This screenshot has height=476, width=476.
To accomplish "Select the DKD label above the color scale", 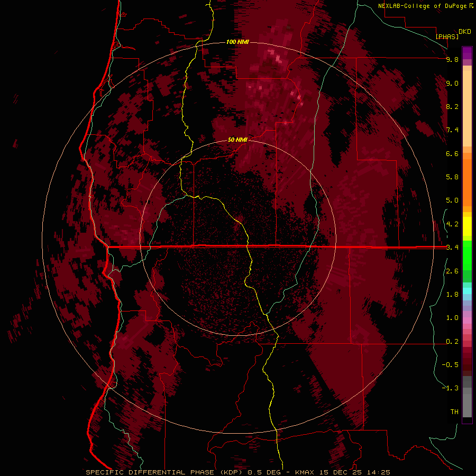I will pyautogui.click(x=465, y=32).
